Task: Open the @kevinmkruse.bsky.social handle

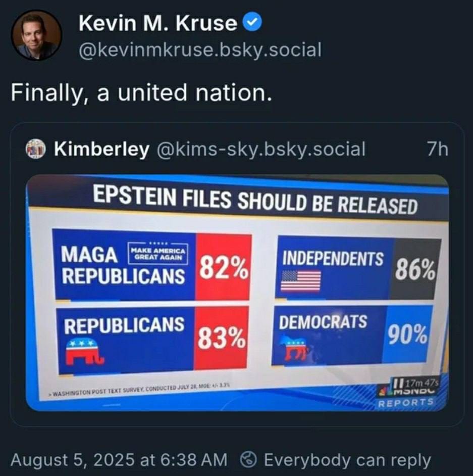Action: click(x=200, y=50)
